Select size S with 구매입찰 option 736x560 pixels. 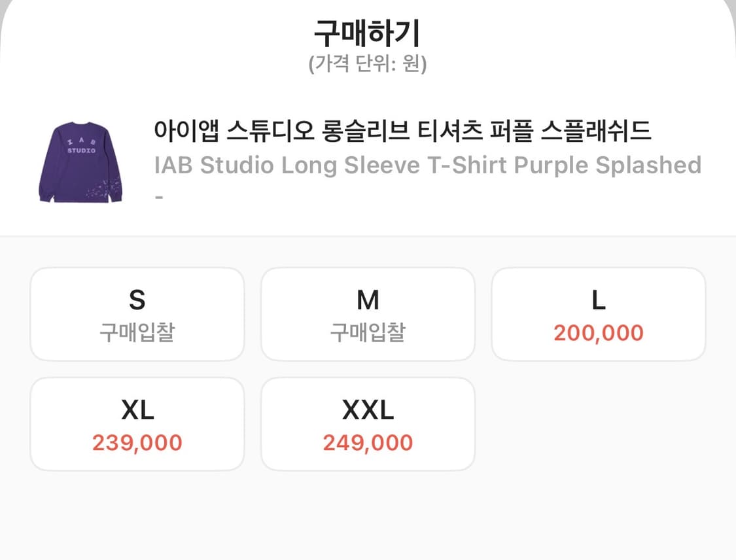(137, 313)
